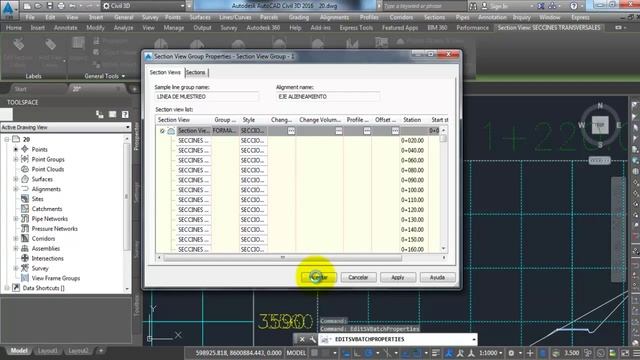Click the ellipsis button in Offset column first row
The width and height of the screenshot is (640, 360).
point(395,131)
